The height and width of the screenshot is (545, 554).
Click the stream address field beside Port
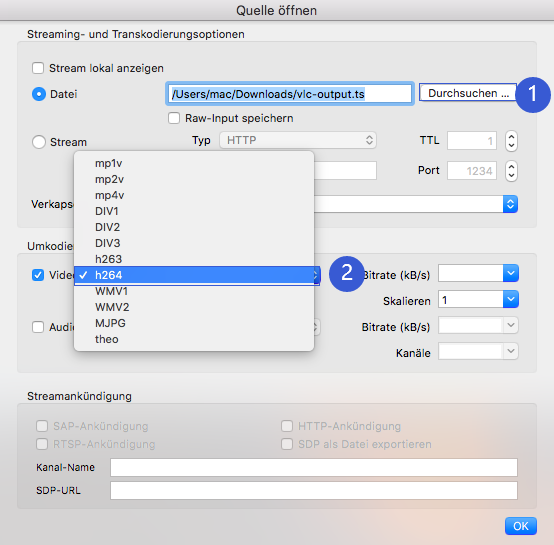point(345,171)
